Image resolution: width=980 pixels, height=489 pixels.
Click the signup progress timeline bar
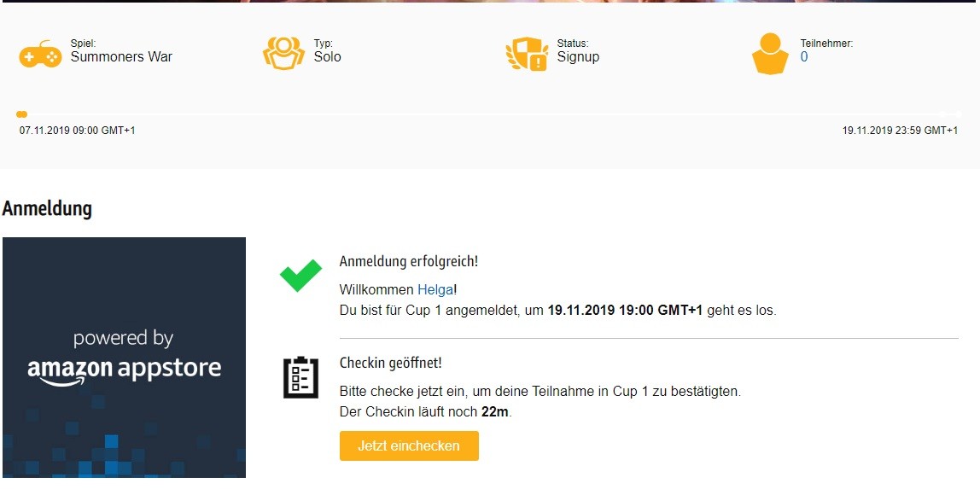click(489, 114)
